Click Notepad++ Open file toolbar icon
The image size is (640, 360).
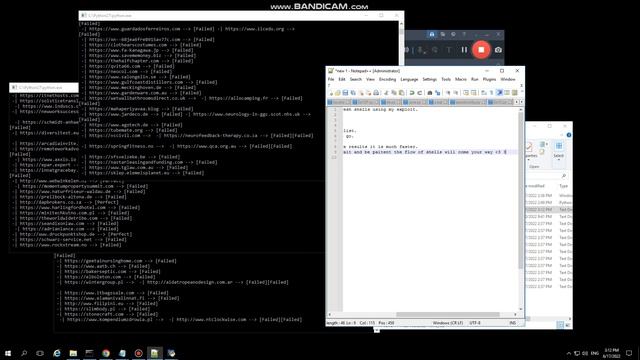(x=338, y=93)
